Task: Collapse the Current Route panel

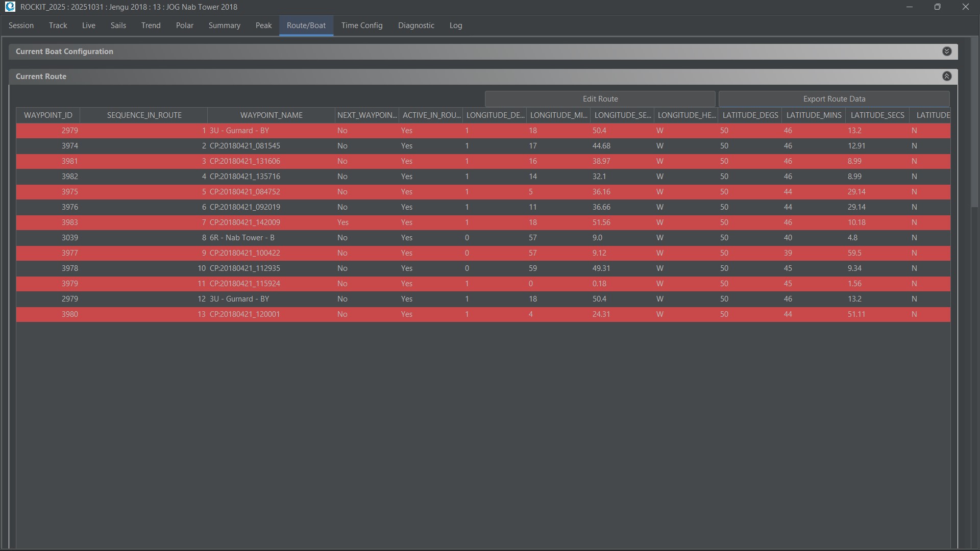Action: coord(946,77)
